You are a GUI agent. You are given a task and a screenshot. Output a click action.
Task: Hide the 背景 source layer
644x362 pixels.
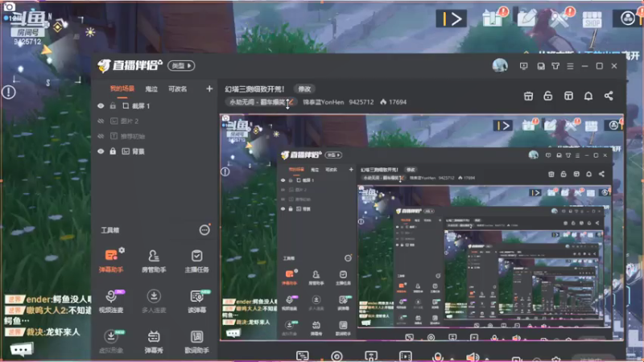[101, 151]
